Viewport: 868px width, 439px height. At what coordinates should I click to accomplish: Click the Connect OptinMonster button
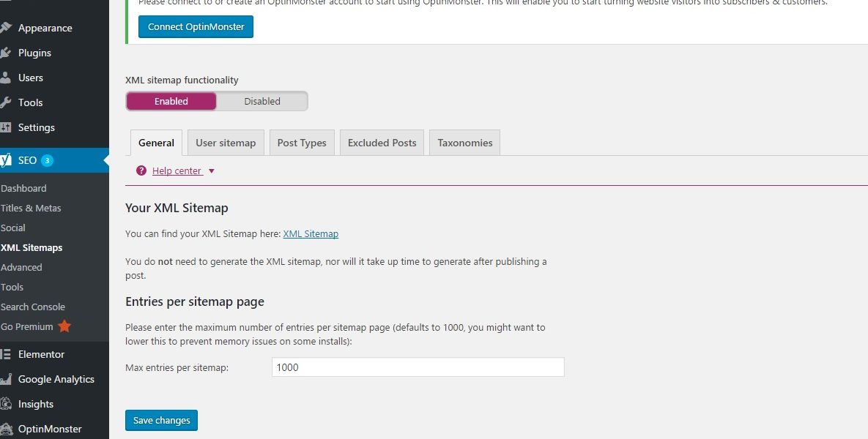(196, 26)
